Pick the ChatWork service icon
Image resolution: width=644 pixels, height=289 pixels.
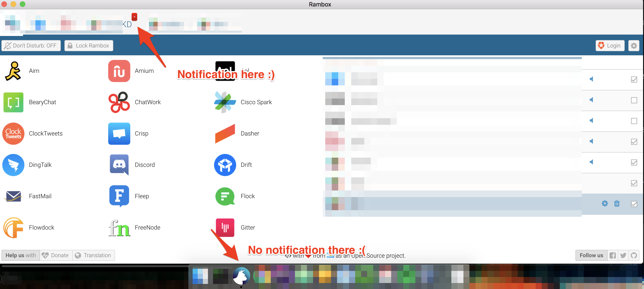(x=119, y=102)
